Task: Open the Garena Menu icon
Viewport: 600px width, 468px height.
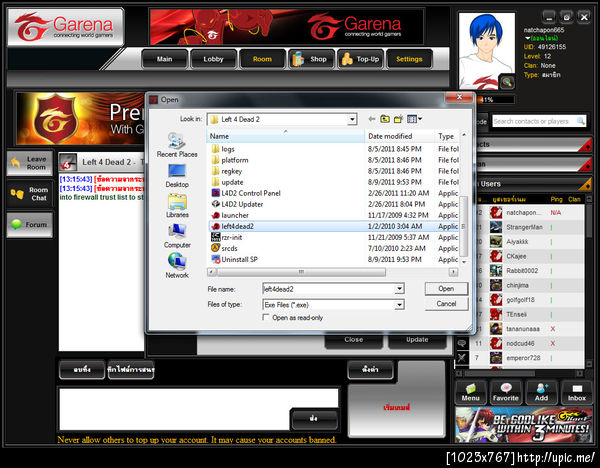Action: (x=470, y=392)
